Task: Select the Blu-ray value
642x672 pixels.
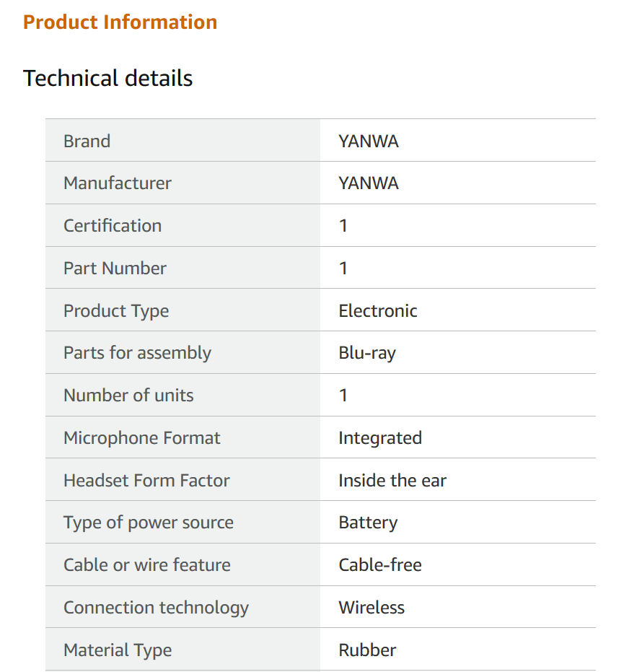Action: coord(367,353)
